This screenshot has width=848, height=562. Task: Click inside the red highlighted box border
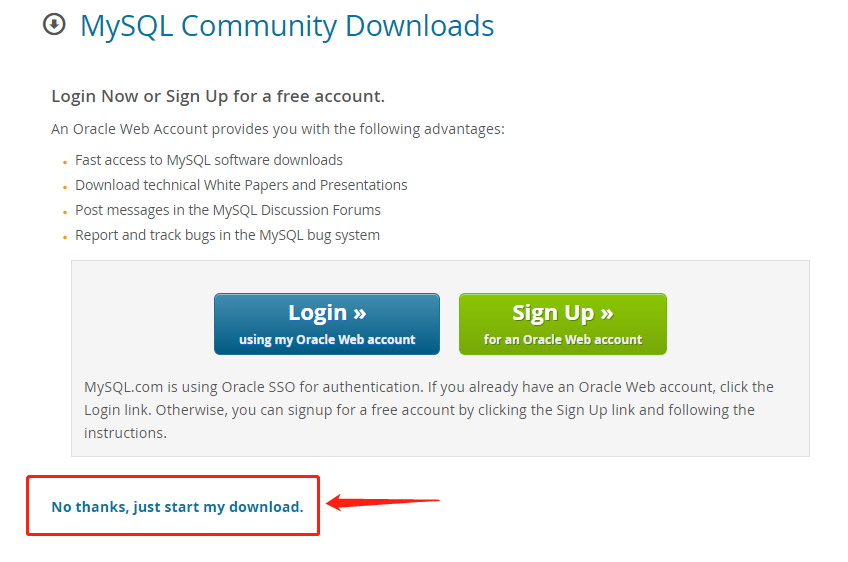tap(173, 506)
